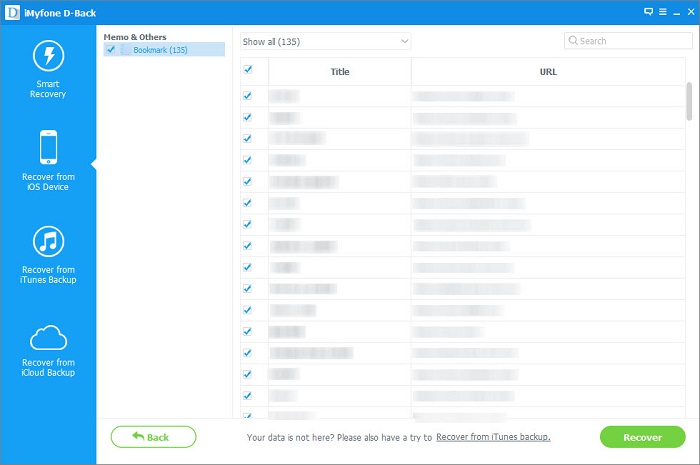This screenshot has width=700, height=465.
Task: Open the hamburger menu in title bar
Action: 663,12
